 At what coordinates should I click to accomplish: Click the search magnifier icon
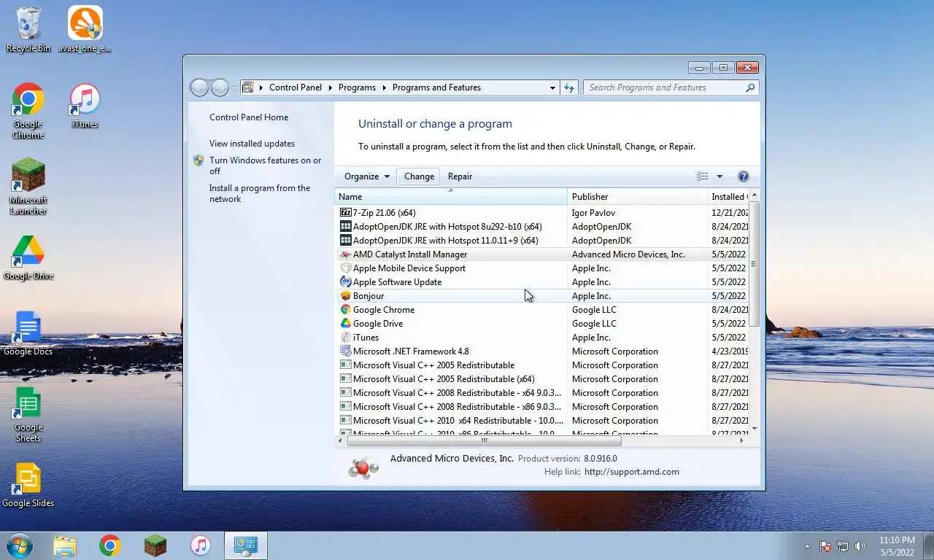(750, 87)
